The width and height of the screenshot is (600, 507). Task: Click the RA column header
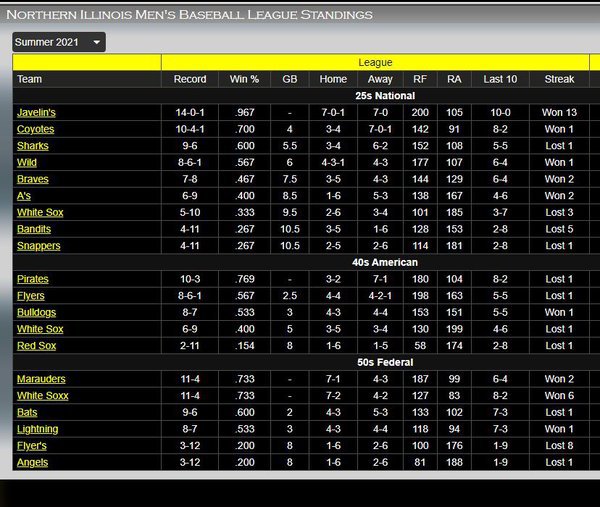point(454,79)
